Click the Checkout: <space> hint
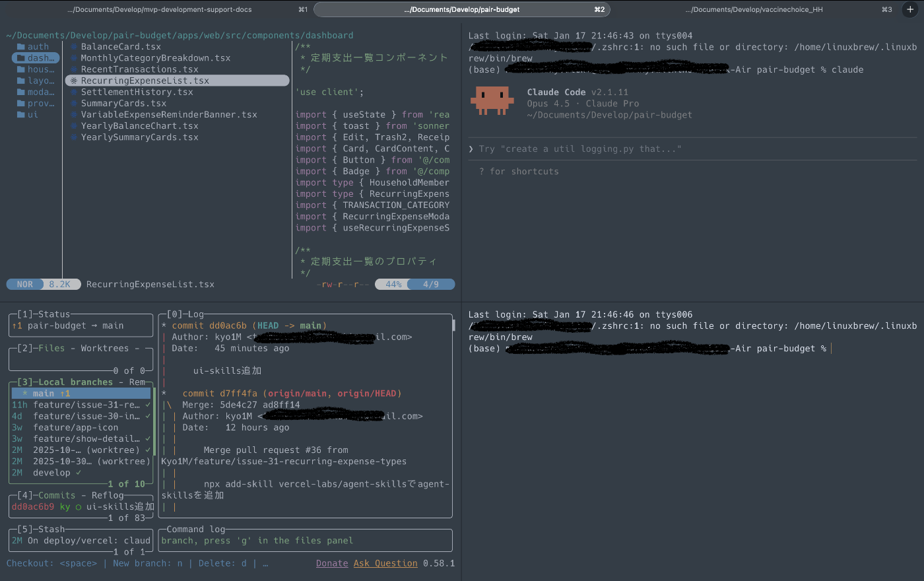The image size is (924, 581). point(51,563)
